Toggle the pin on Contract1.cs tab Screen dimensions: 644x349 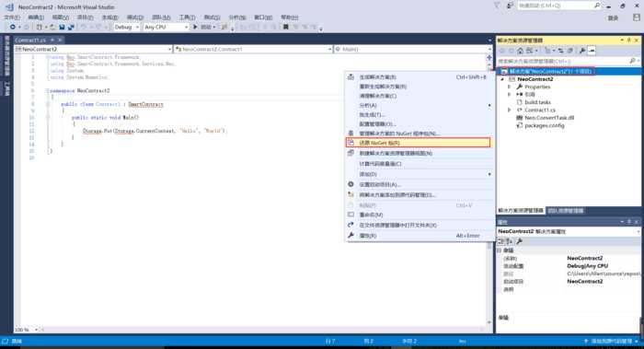point(52,40)
